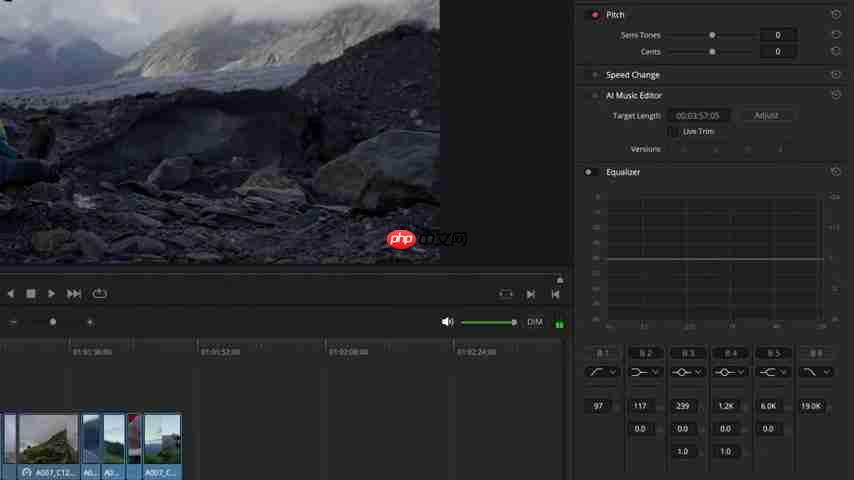Click the viewer scrubber playhead handle
The image size is (854, 480).
coord(560,280)
